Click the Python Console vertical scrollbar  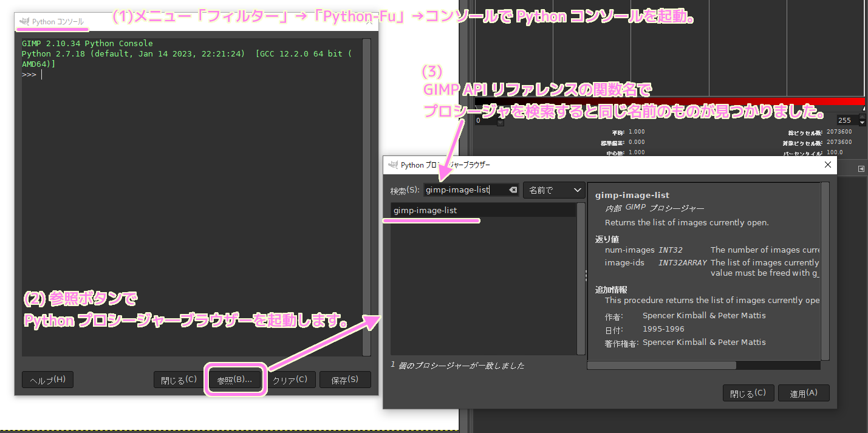click(x=368, y=182)
